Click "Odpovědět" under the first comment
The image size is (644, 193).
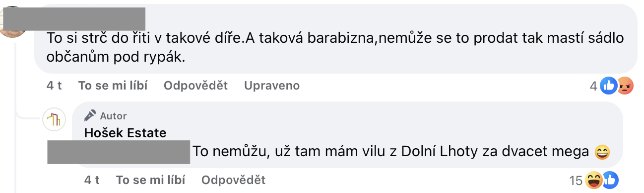[x=195, y=86]
